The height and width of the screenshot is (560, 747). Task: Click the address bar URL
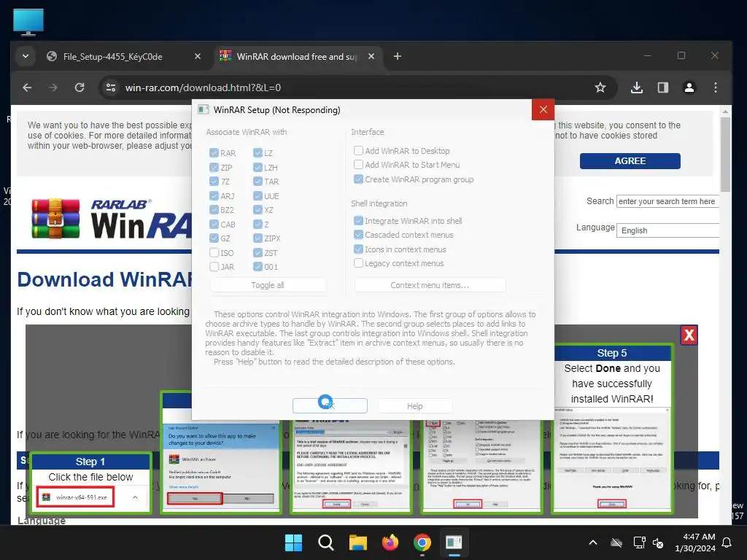(203, 87)
